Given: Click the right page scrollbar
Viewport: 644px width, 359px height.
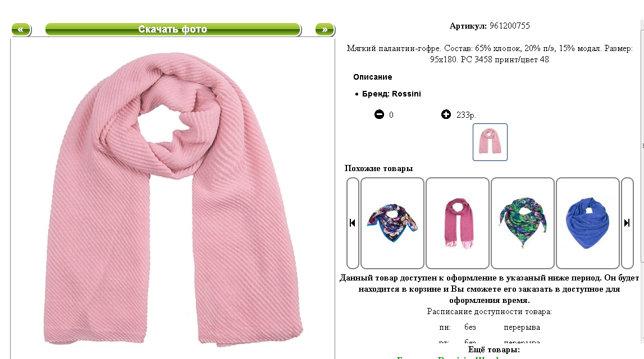Looking at the screenshot, I should 642,181.
